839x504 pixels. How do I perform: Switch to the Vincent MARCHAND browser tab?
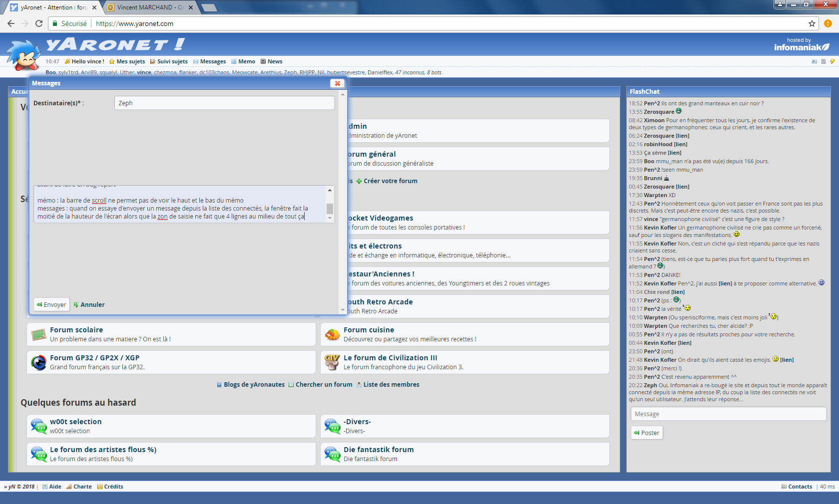(150, 7)
